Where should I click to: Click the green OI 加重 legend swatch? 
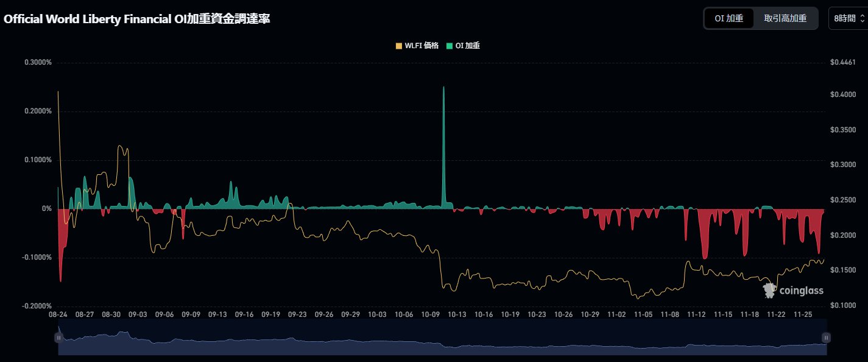point(450,46)
